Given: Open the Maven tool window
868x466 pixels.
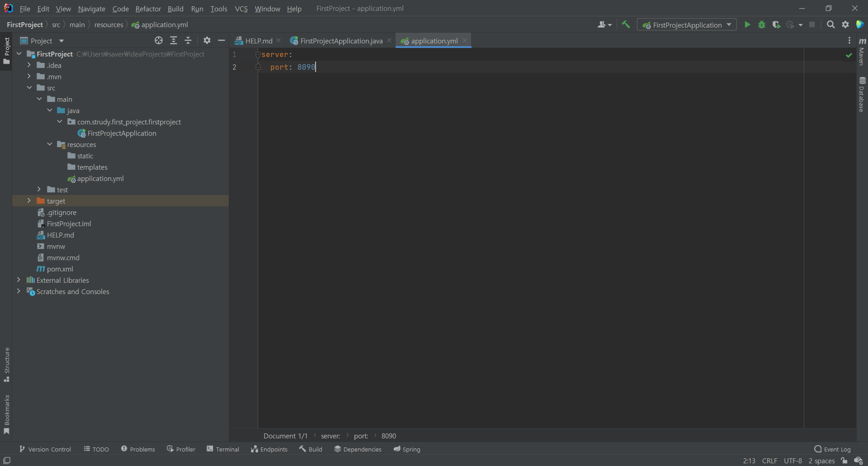Looking at the screenshot, I should pyautogui.click(x=862, y=51).
